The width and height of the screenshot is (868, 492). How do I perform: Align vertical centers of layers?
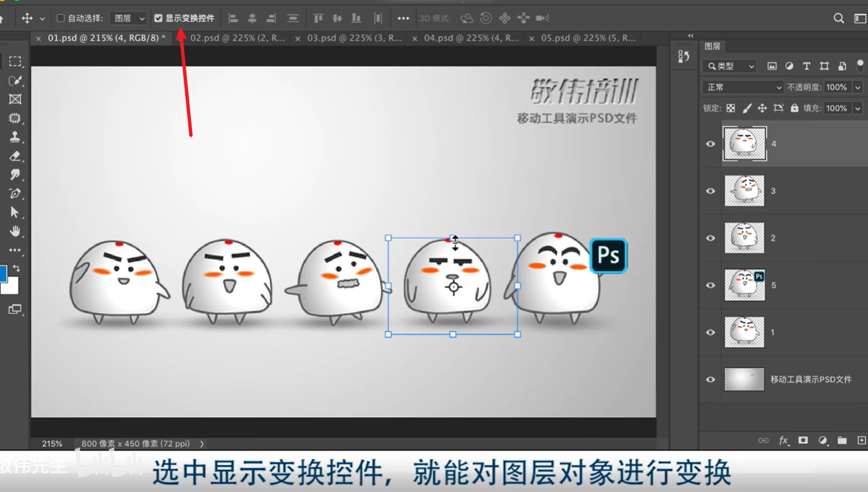[x=337, y=18]
